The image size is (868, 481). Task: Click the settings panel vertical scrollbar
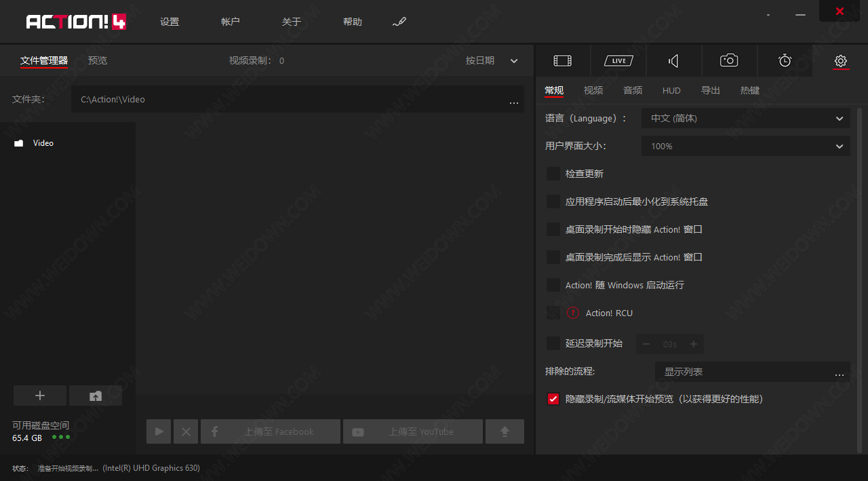[860, 280]
